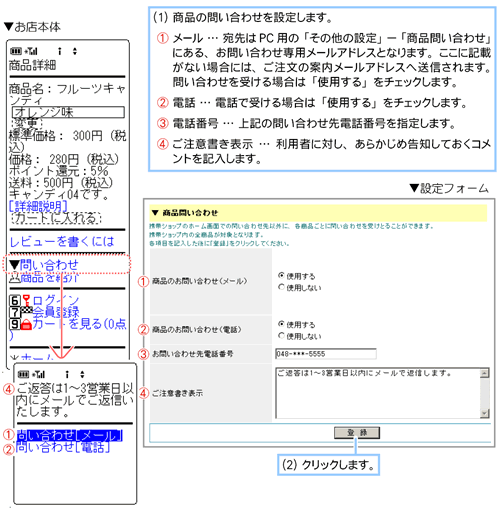This screenshot has height=509, width=500.
Task: Click the red cart basket icon
Action: (26, 324)
